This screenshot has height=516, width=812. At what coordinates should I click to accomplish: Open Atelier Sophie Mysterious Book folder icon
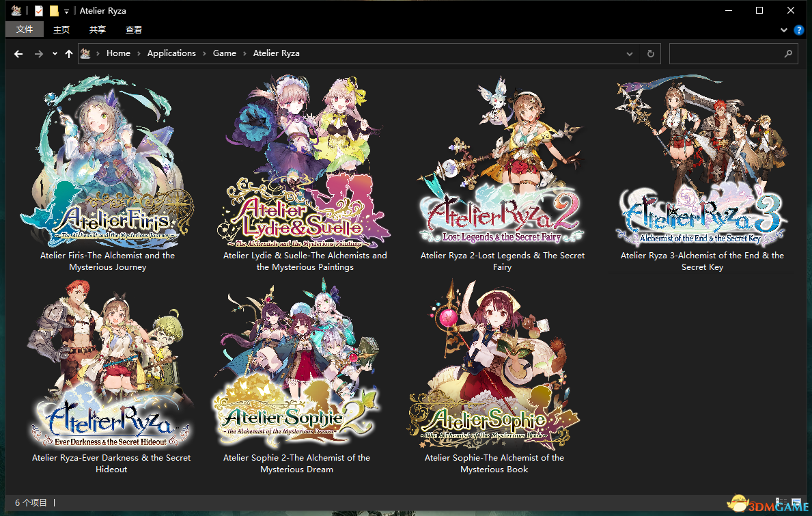(494, 366)
